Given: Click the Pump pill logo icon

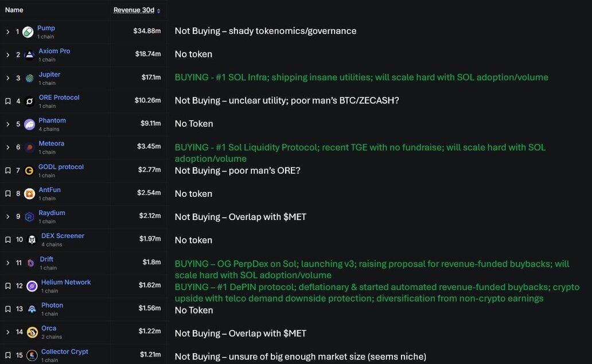Looking at the screenshot, I should [x=28, y=32].
